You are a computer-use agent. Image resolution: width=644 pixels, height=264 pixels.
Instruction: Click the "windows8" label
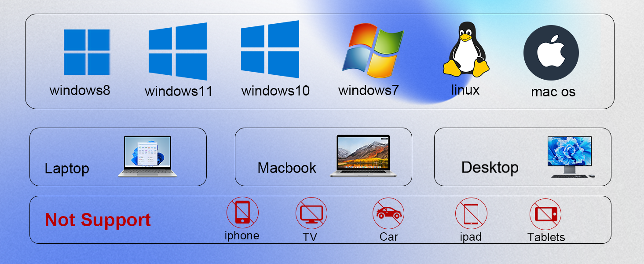80,90
